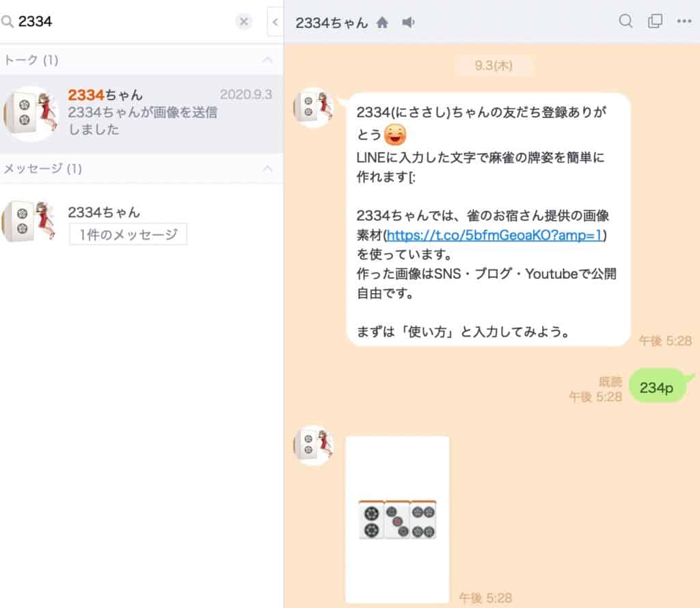Image resolution: width=700 pixels, height=608 pixels.
Task: Click the avatar beside the welcome message
Action: click(x=313, y=107)
